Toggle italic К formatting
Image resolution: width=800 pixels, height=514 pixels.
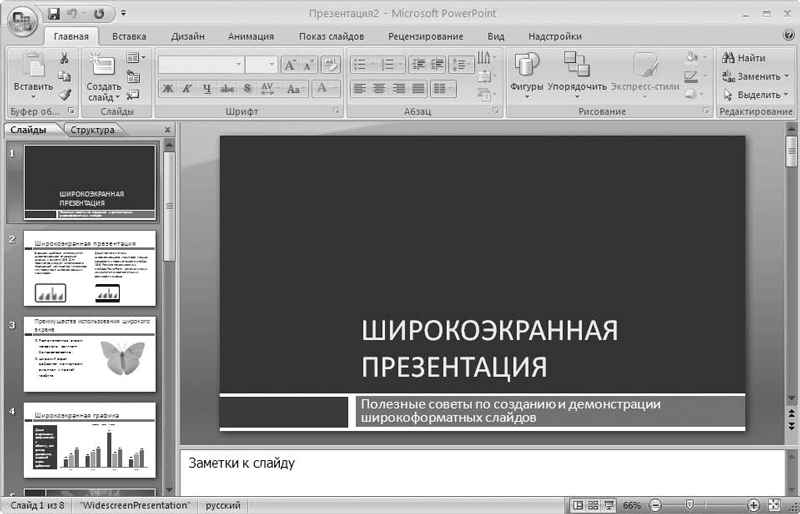coord(187,89)
